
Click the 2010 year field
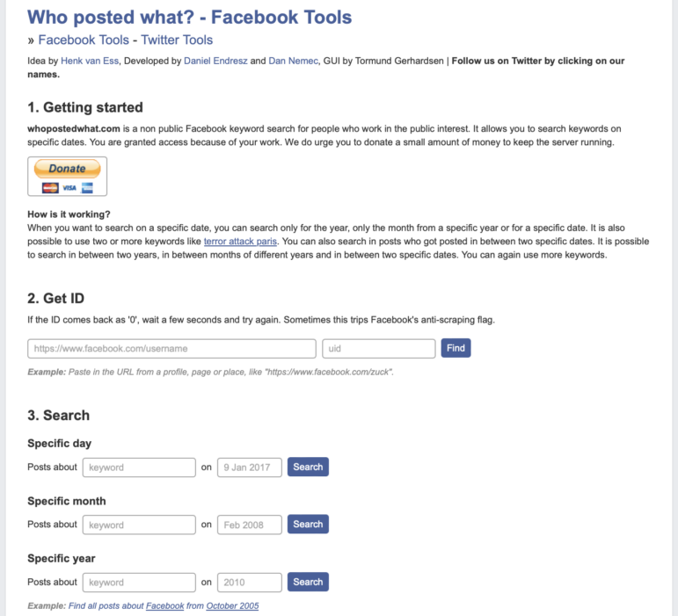tap(249, 582)
